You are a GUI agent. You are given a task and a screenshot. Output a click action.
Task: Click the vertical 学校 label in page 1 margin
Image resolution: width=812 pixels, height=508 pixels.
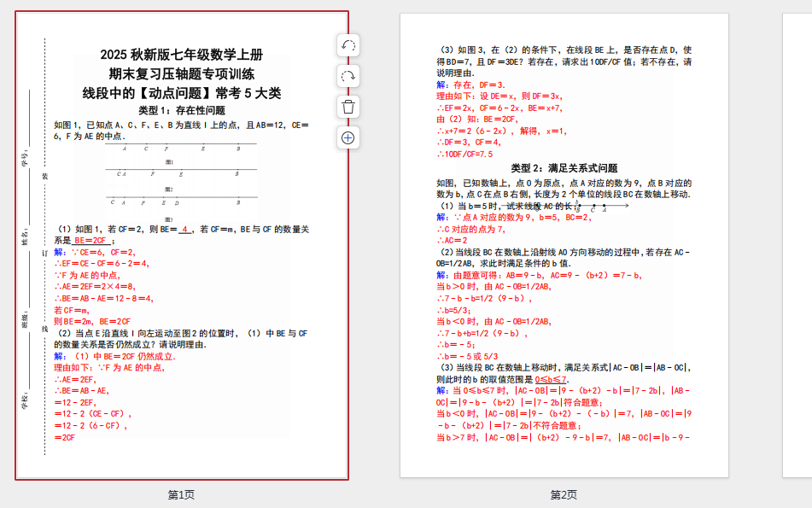25,401
